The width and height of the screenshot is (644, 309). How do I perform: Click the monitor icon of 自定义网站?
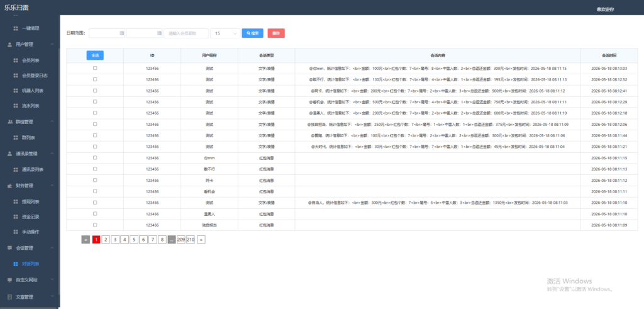[10, 280]
